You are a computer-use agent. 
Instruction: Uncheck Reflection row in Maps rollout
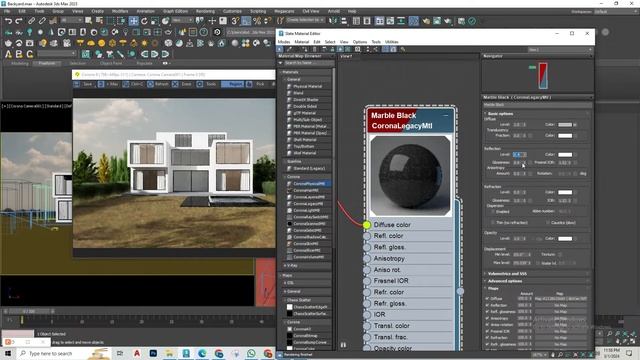487,305
